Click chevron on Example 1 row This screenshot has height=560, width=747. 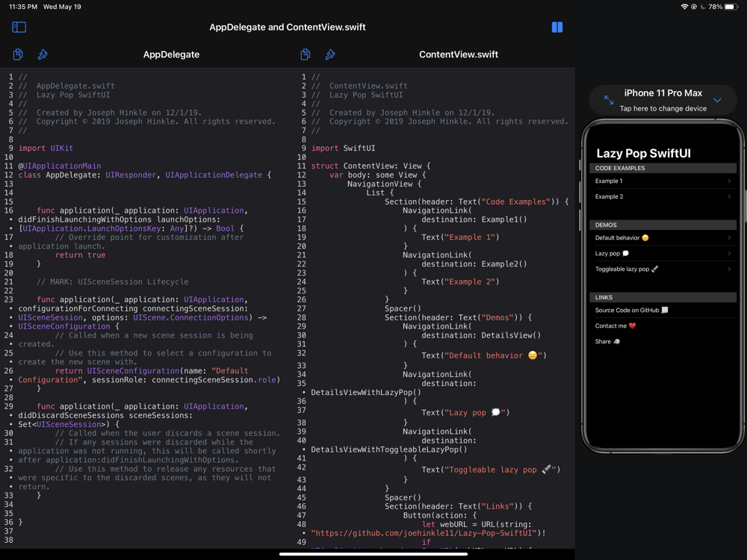(x=729, y=181)
